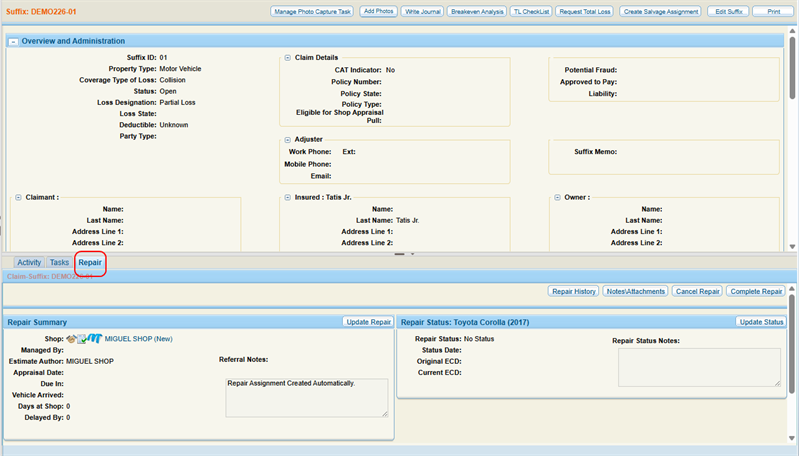Click the horizontal pane splitter handle above the tabs
Screen dimensions: 799x456
tap(400, 254)
